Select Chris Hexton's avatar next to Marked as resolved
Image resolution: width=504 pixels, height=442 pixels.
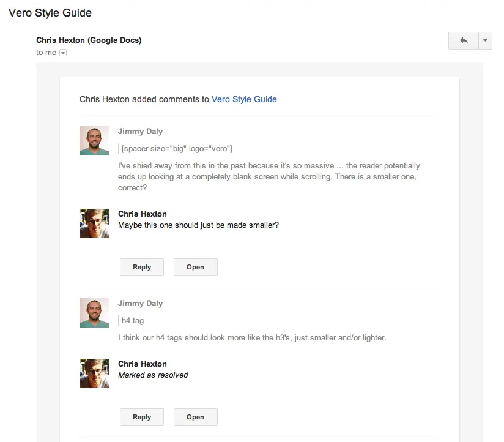(94, 373)
